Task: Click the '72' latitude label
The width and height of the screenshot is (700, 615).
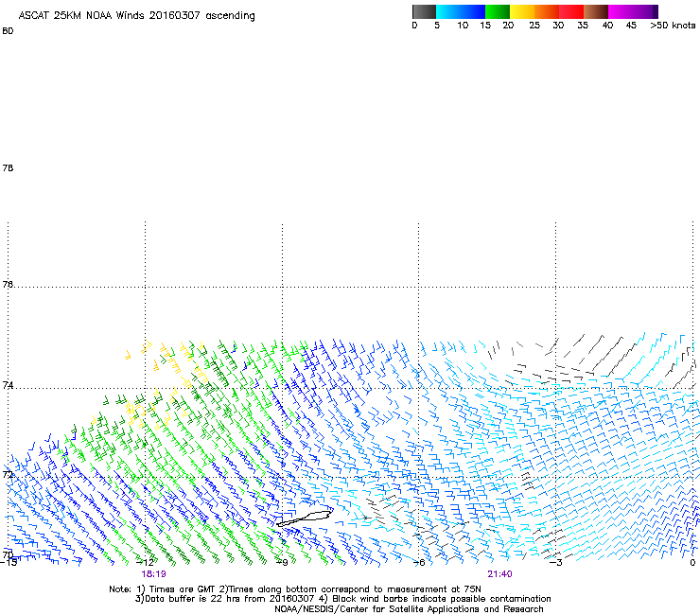Action: pos(8,474)
